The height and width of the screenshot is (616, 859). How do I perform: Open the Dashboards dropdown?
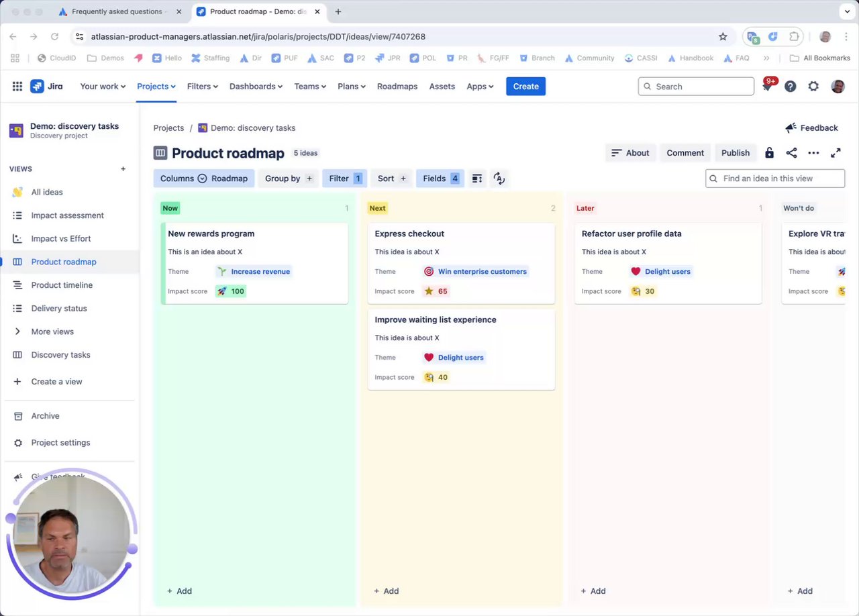pos(256,86)
